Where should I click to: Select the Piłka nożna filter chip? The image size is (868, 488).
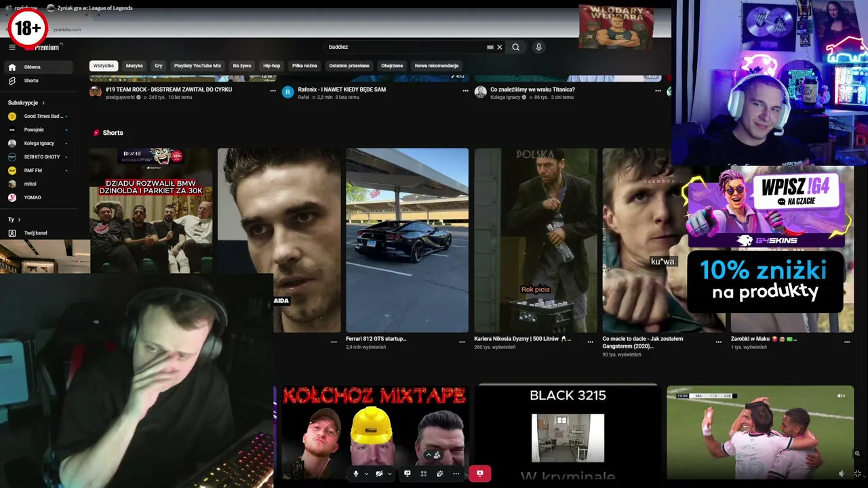point(304,66)
